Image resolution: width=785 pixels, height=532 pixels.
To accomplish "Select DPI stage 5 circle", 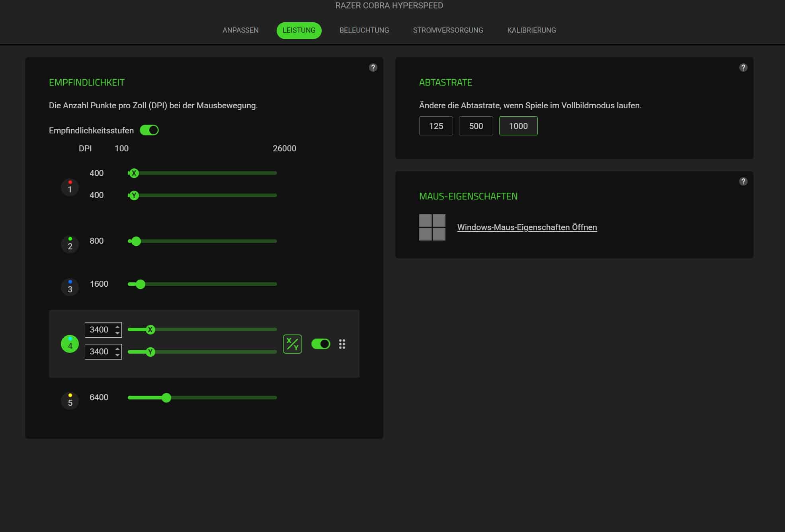I will click(70, 401).
